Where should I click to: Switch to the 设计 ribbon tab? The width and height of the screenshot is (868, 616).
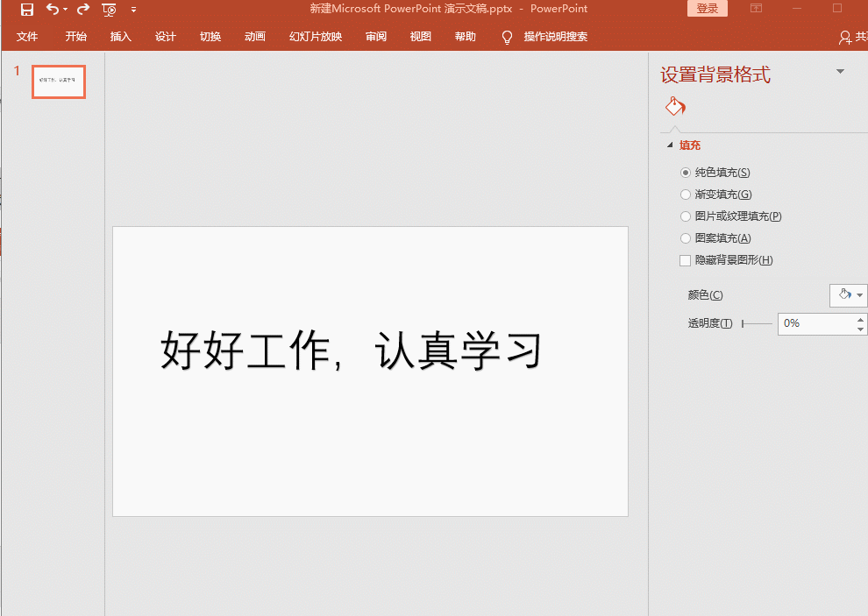pos(165,37)
